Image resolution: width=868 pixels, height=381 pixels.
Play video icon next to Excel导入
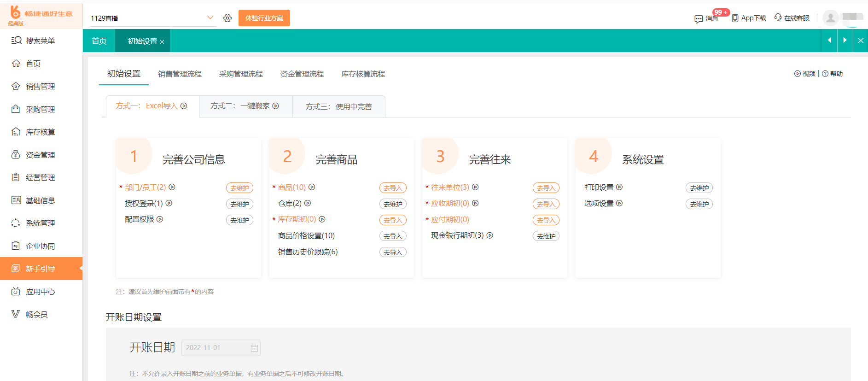tap(184, 106)
